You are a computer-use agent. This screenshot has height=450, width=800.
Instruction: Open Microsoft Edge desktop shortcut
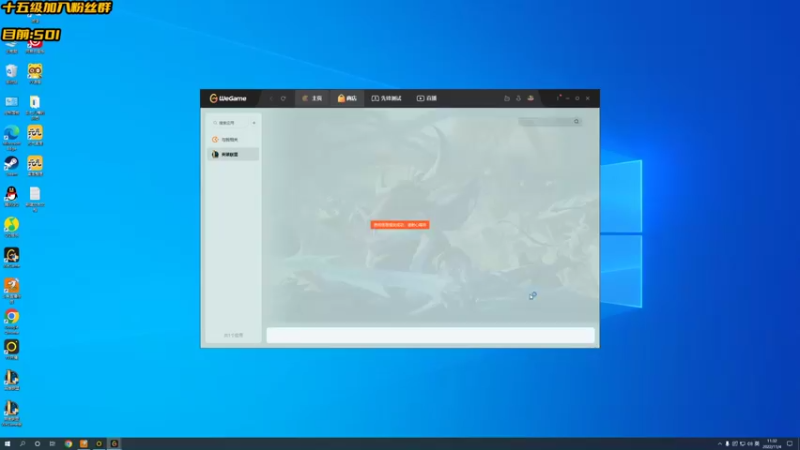pyautogui.click(x=11, y=138)
